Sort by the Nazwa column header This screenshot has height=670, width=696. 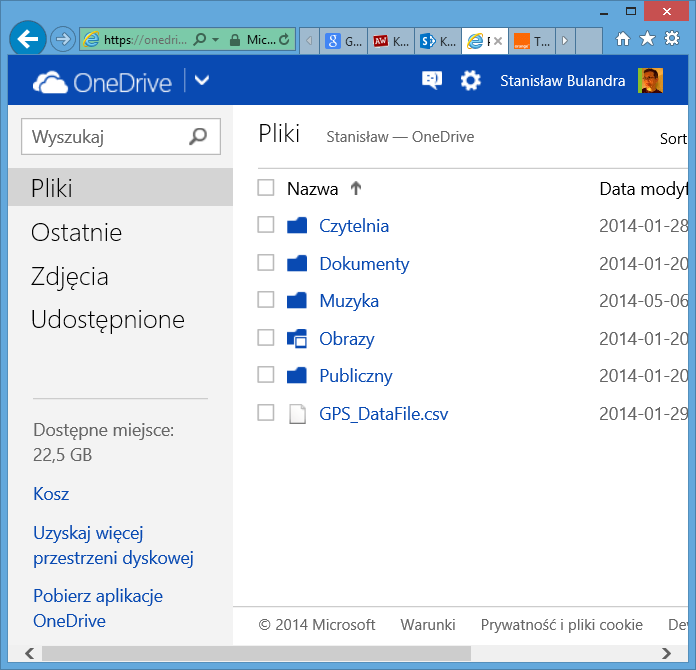tap(312, 188)
